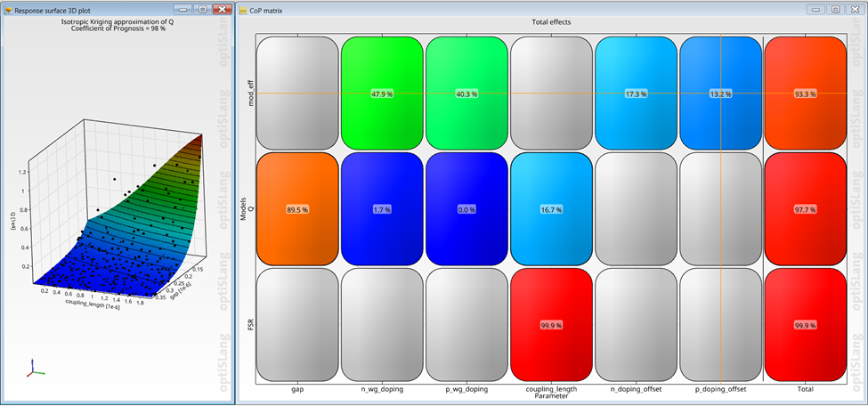The image size is (868, 406).
Task: Pick the gray FSR versus p_wg_doping cell
Action: click(x=466, y=325)
